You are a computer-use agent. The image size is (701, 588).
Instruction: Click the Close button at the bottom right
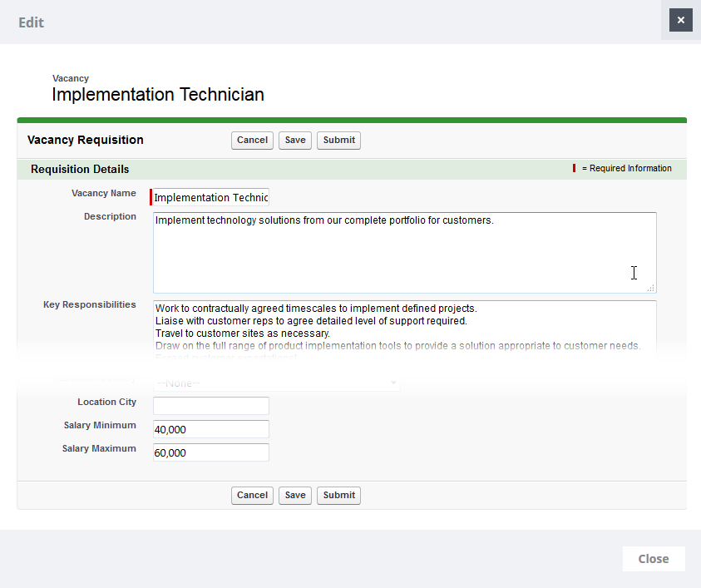[653, 559]
